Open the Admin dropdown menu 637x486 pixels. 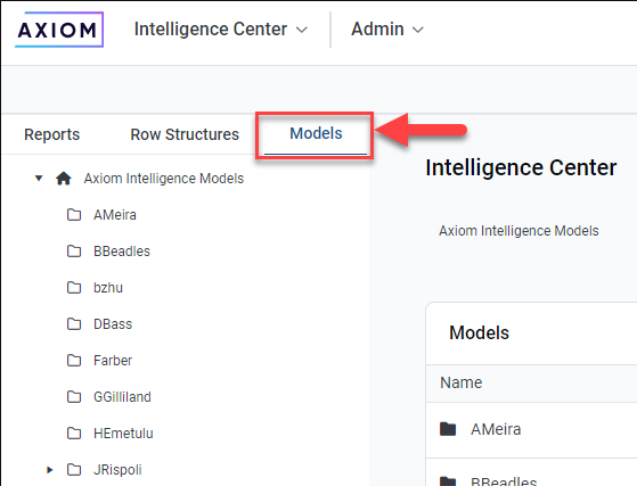click(x=387, y=30)
